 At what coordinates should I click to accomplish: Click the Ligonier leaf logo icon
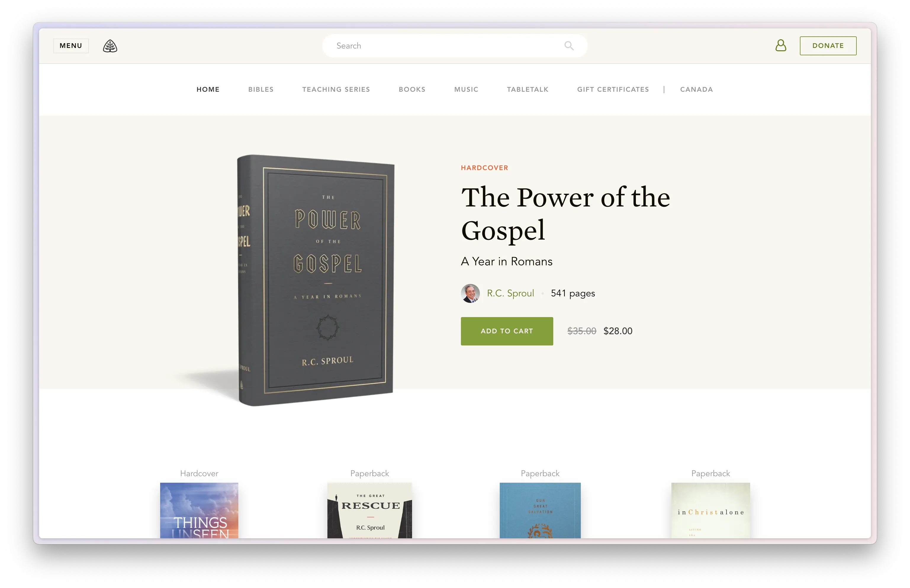click(110, 46)
